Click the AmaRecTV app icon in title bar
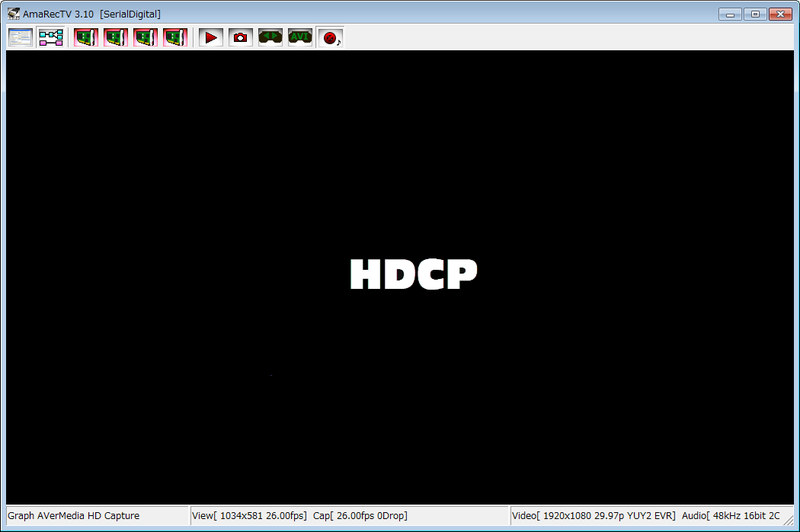800x532 pixels. (14, 14)
